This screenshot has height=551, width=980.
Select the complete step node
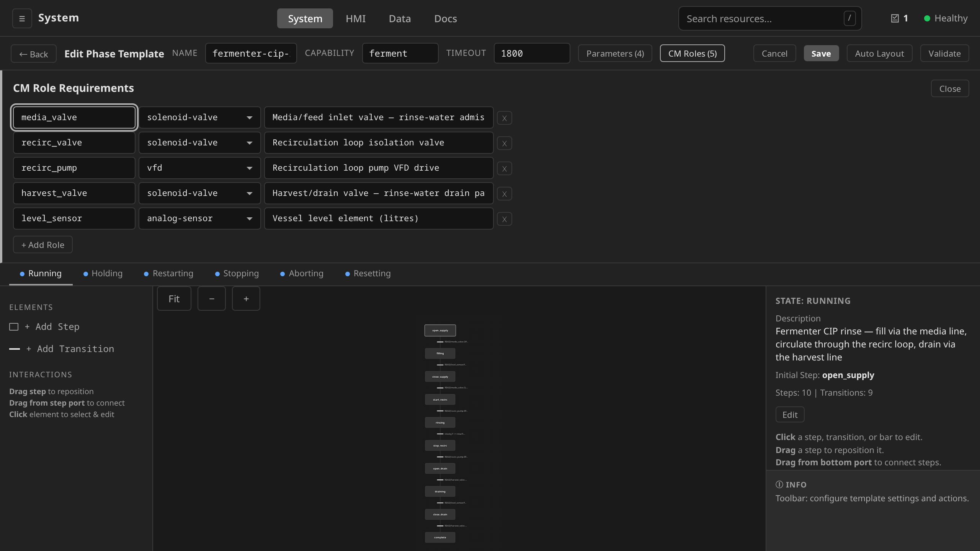pos(440,537)
